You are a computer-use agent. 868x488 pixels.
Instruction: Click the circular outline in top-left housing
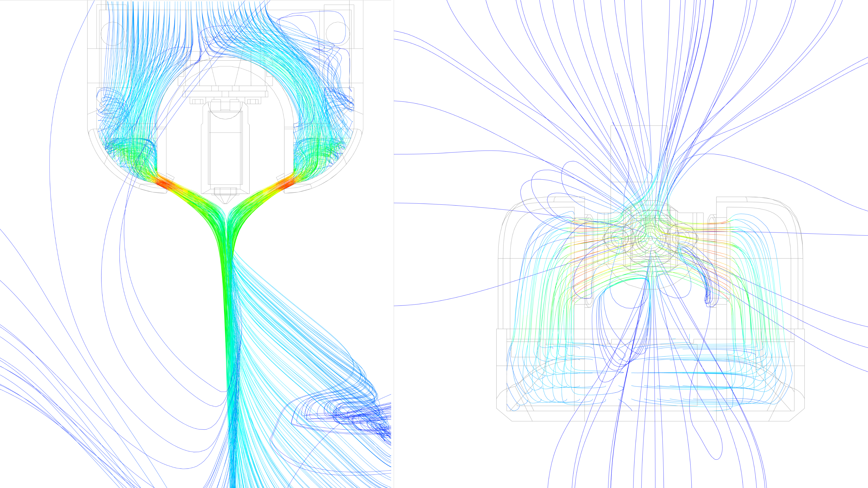click(113, 34)
